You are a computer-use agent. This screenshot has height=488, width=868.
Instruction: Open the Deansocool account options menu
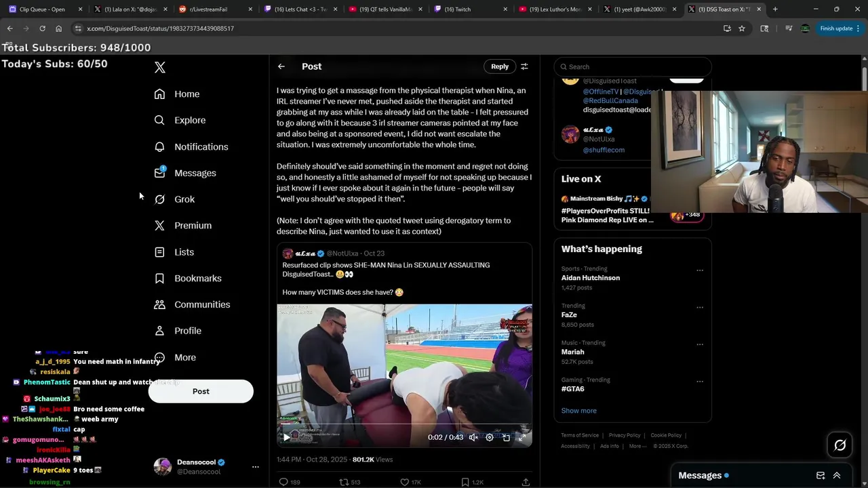pyautogui.click(x=256, y=467)
